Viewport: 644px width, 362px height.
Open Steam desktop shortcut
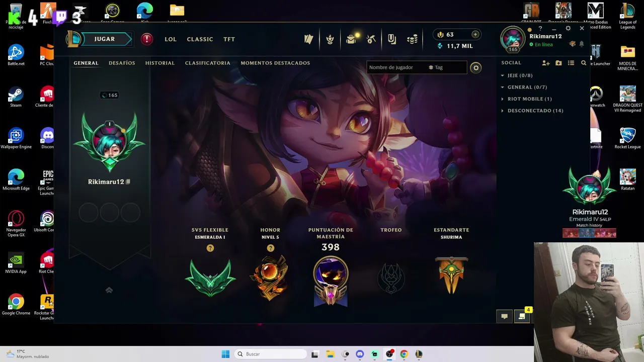16,98
